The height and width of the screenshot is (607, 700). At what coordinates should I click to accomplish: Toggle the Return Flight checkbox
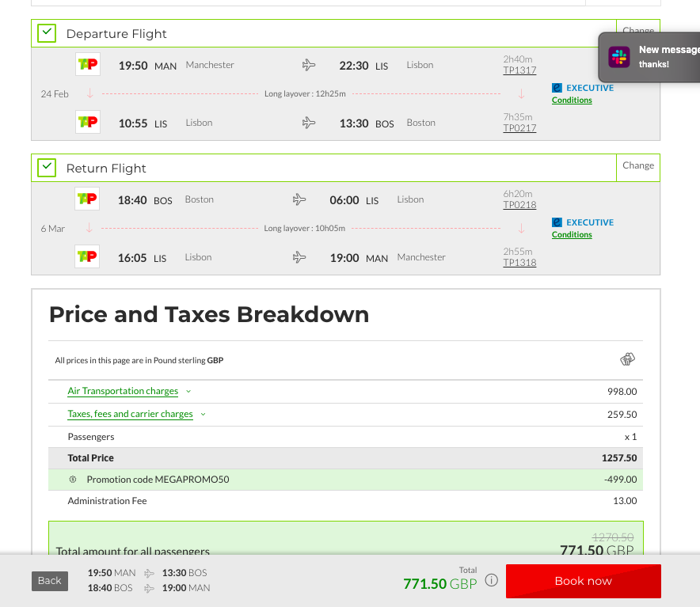(47, 168)
